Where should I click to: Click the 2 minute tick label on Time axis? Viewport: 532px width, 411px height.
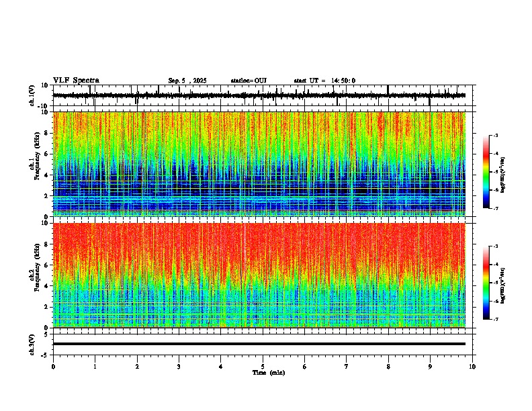click(x=137, y=367)
